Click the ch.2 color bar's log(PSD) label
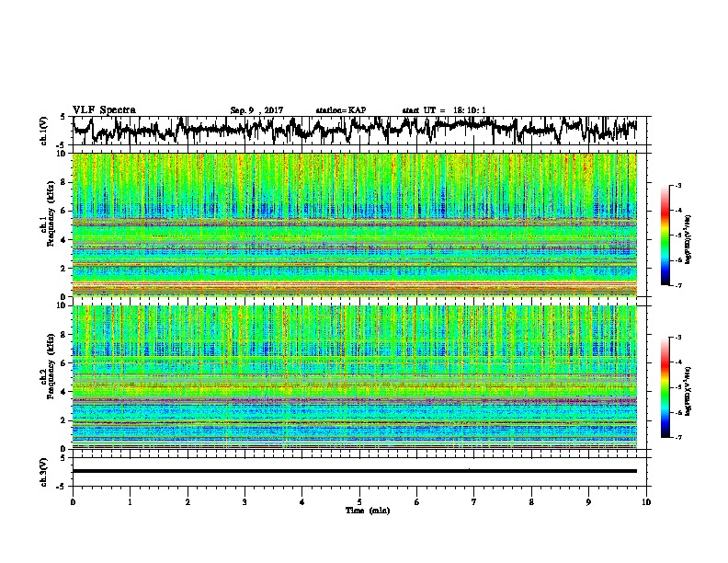Viewport: 728px width, 563px height. (688, 391)
